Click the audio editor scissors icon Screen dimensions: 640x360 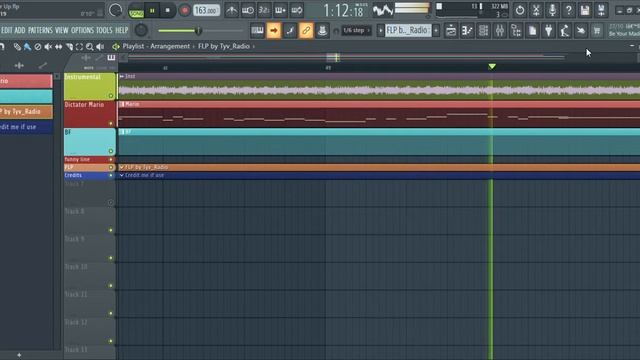pyautogui.click(x=536, y=10)
